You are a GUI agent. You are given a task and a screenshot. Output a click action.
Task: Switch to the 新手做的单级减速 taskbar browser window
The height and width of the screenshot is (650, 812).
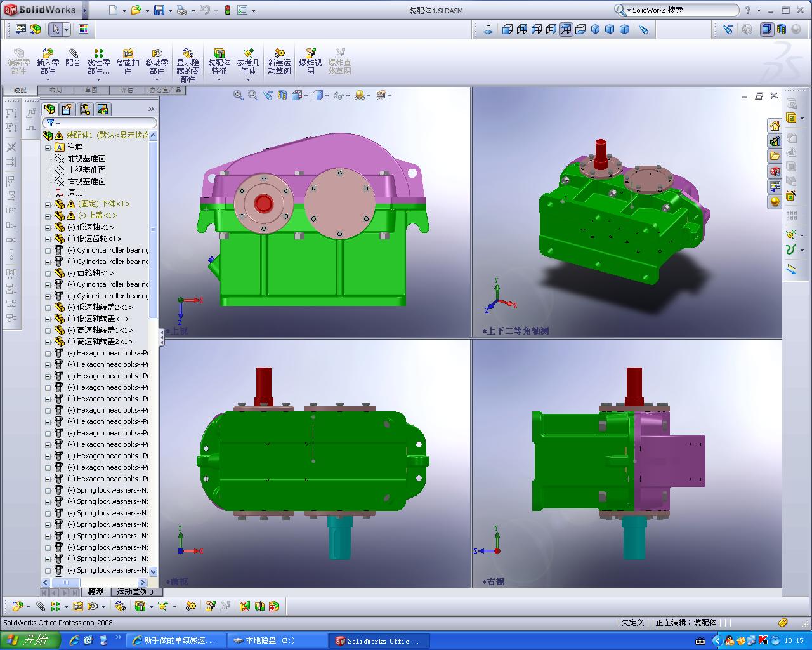pos(175,641)
